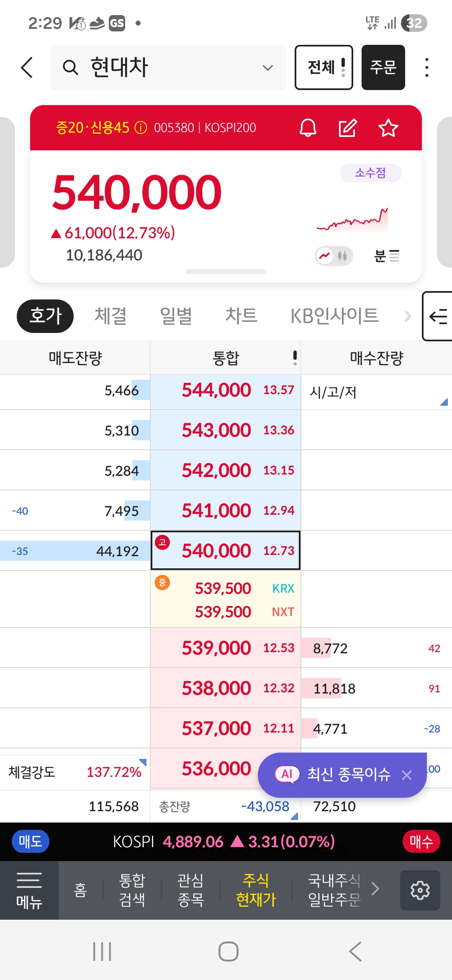Toggle the 소수점 fractional trading pill
Image resolution: width=452 pixels, height=980 pixels.
click(370, 173)
